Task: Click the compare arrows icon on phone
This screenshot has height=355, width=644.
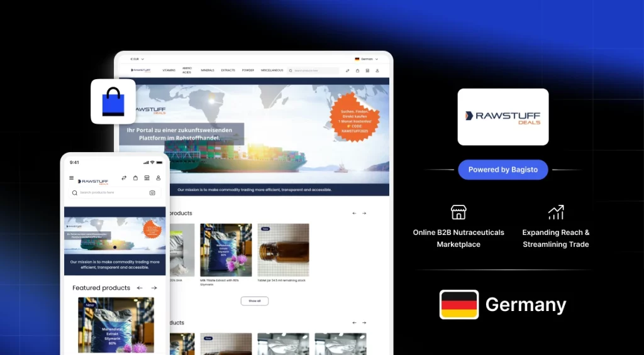Action: click(124, 178)
